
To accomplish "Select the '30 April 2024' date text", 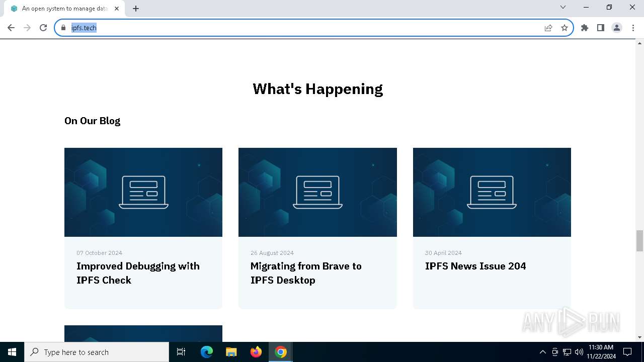I will [443, 253].
